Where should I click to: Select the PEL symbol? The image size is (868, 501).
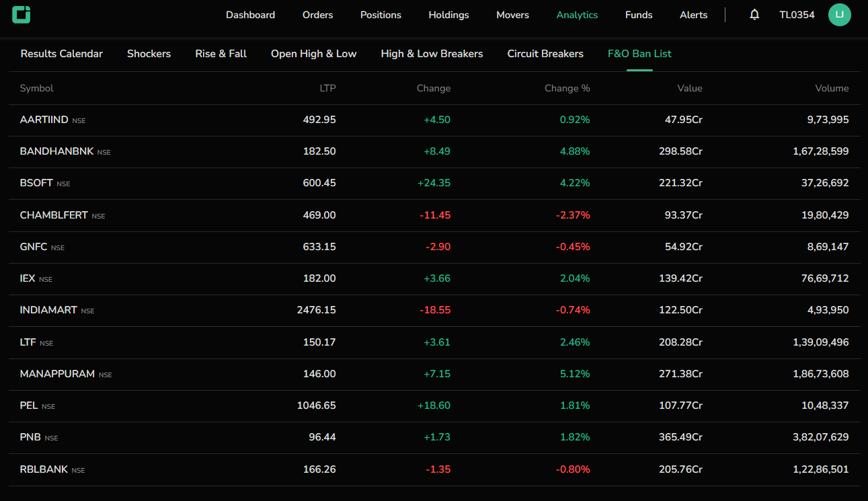(x=29, y=406)
